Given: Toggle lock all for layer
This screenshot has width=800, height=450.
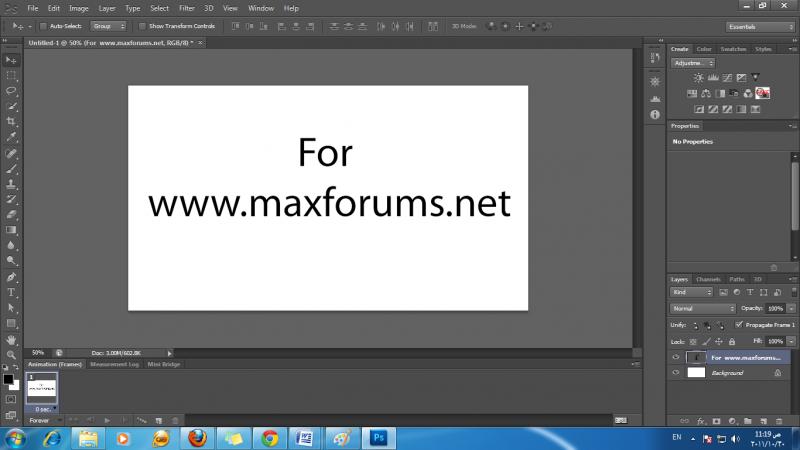Looking at the screenshot, I should (x=732, y=342).
